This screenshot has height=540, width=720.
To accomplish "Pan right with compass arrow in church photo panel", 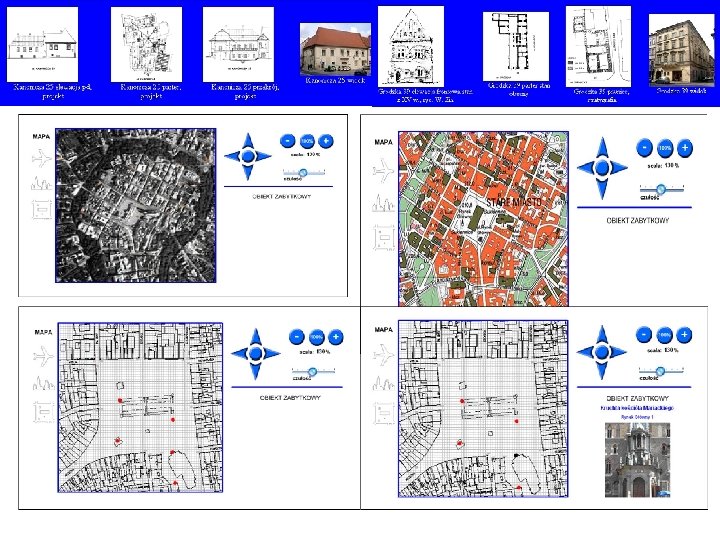I will (x=619, y=352).
